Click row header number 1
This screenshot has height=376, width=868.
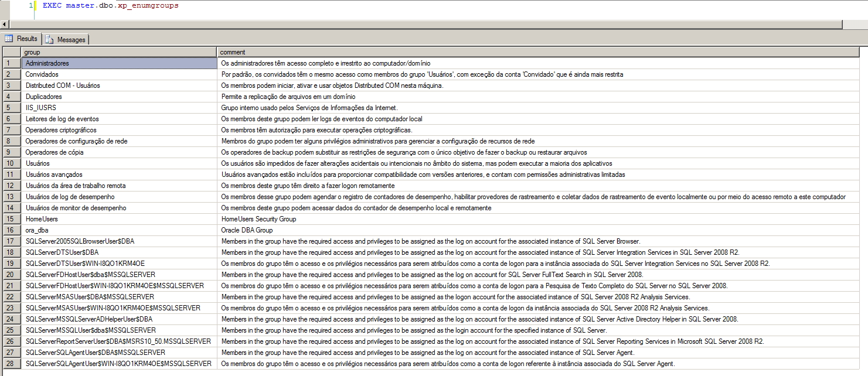click(11, 63)
